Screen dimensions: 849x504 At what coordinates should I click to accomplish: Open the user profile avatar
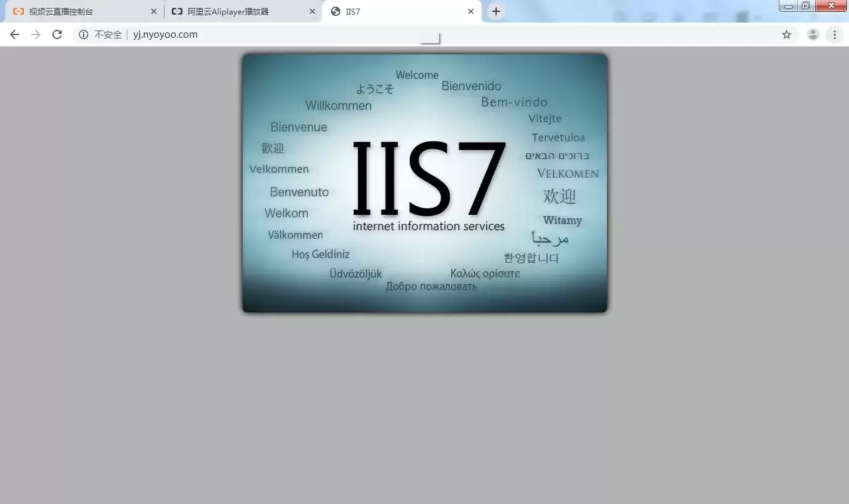point(813,34)
